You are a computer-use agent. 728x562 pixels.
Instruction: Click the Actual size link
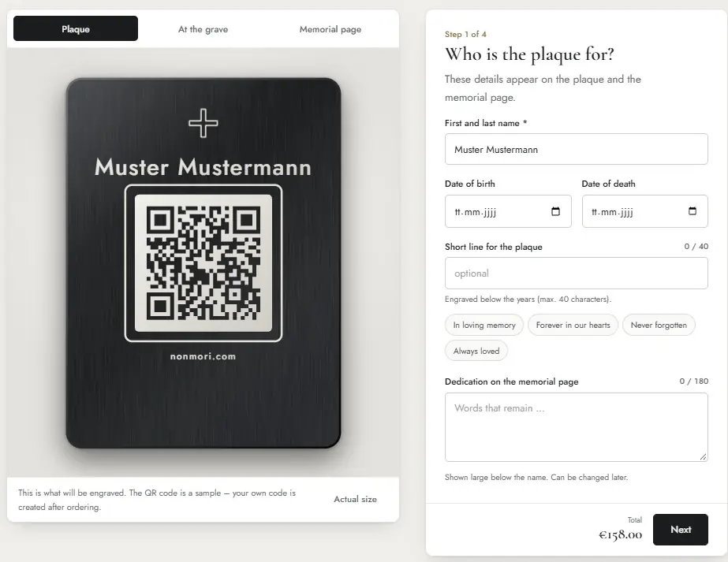pyautogui.click(x=355, y=500)
